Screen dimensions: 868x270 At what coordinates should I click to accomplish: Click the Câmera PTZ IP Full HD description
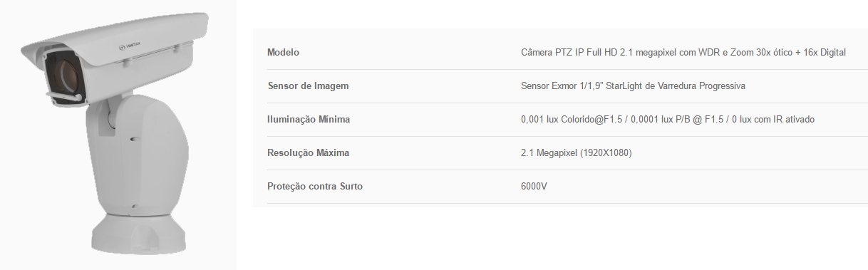pos(683,53)
